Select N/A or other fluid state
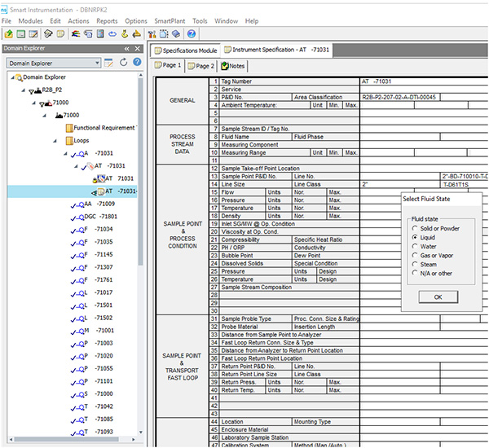This screenshot has height=448, width=489. click(415, 273)
